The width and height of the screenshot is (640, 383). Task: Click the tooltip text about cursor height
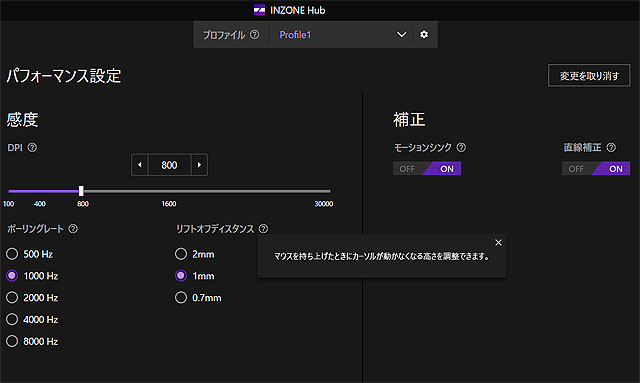381,256
